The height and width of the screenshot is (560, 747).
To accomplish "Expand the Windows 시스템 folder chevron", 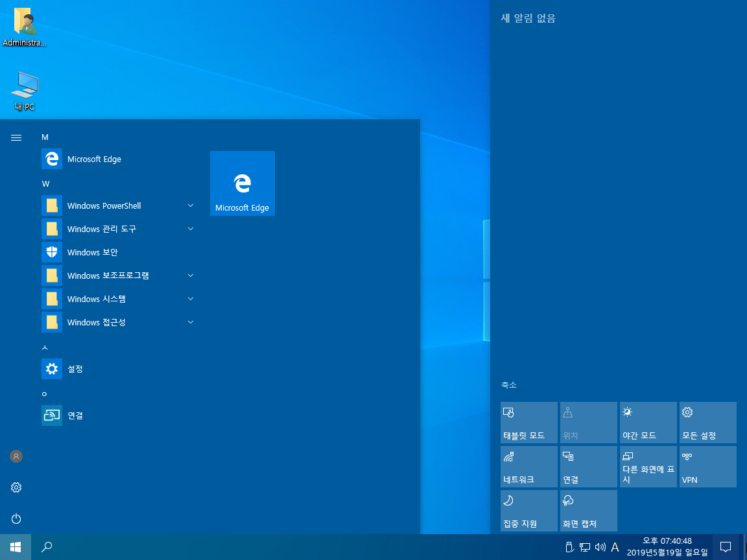I will click(x=191, y=299).
